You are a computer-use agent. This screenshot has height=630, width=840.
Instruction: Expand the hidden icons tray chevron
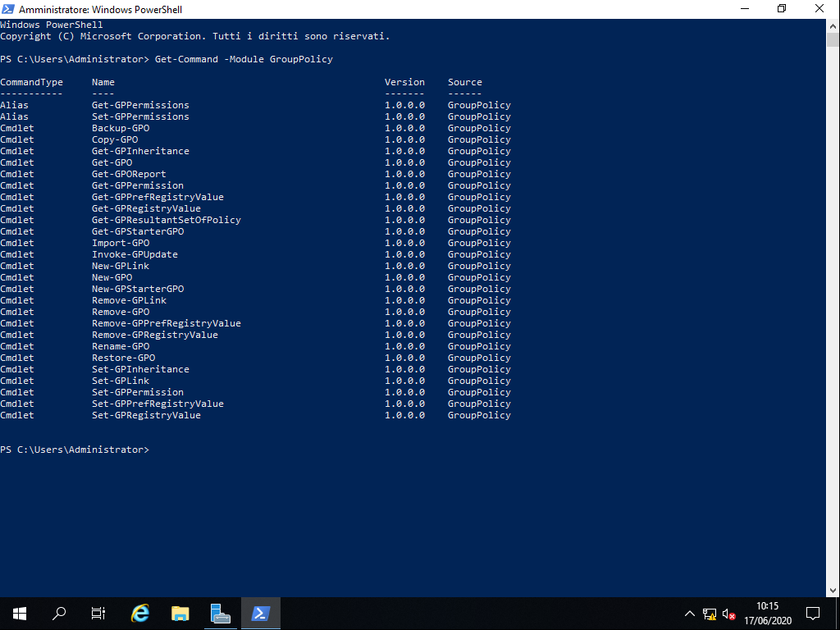pos(690,613)
